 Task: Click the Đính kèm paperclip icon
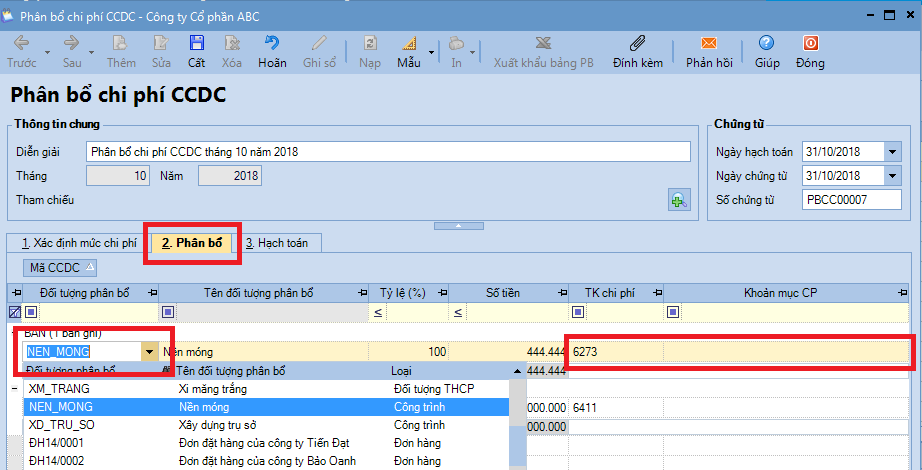[638, 44]
